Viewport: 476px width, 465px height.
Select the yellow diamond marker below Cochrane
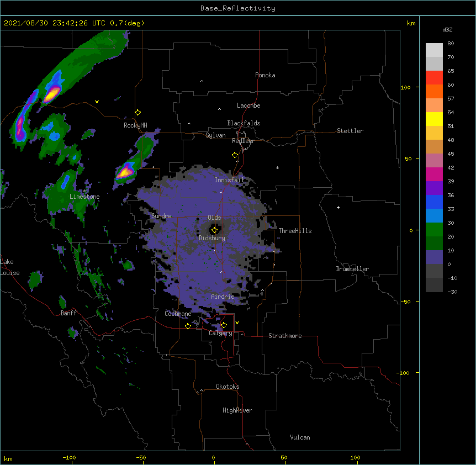[x=188, y=326]
